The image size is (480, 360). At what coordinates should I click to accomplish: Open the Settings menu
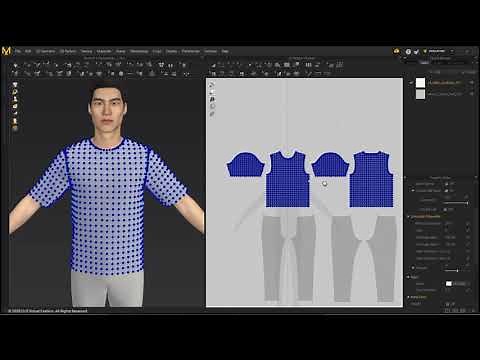pos(210,51)
